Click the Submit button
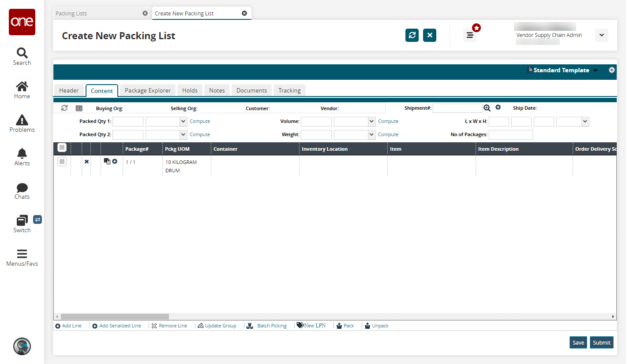Image resolution: width=626 pixels, height=364 pixels. click(601, 342)
